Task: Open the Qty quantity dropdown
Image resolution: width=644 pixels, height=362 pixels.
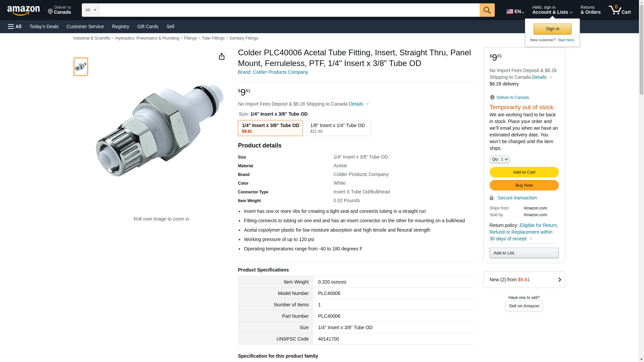Action: tap(500, 160)
